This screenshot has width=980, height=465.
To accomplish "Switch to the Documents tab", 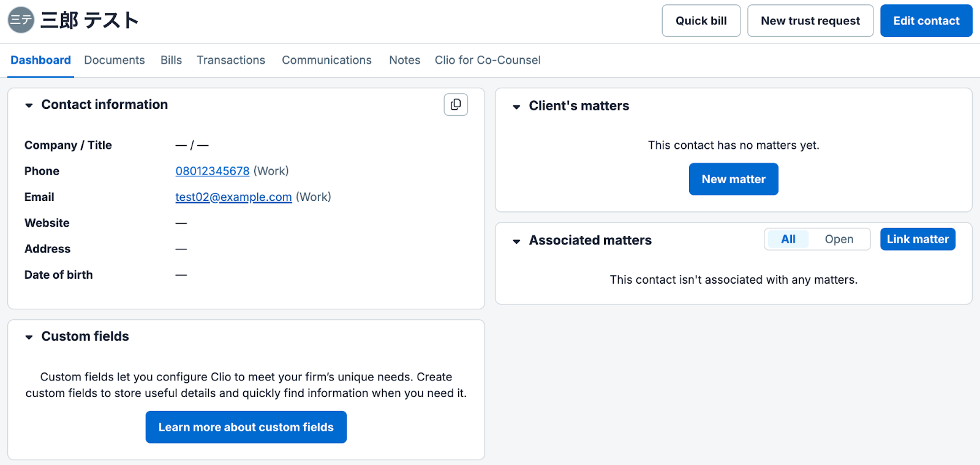I will pos(115,60).
